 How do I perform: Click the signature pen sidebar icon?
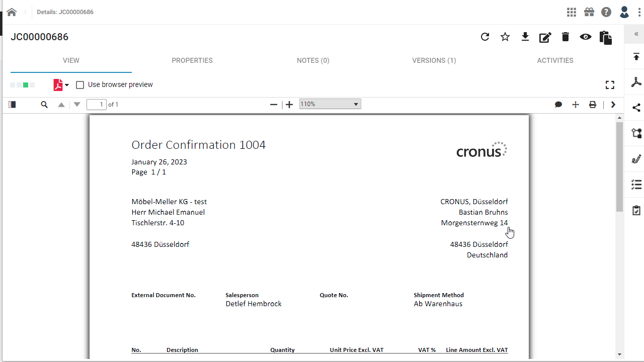point(636,159)
